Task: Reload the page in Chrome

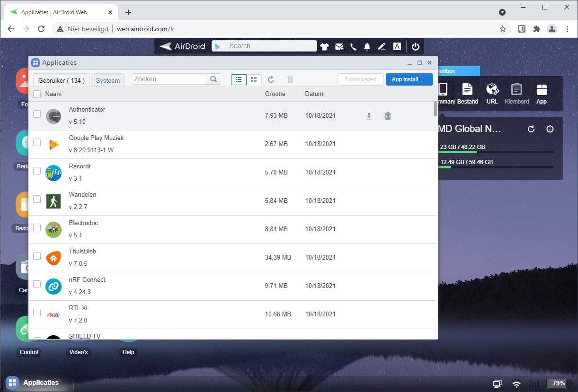Action: point(41,29)
